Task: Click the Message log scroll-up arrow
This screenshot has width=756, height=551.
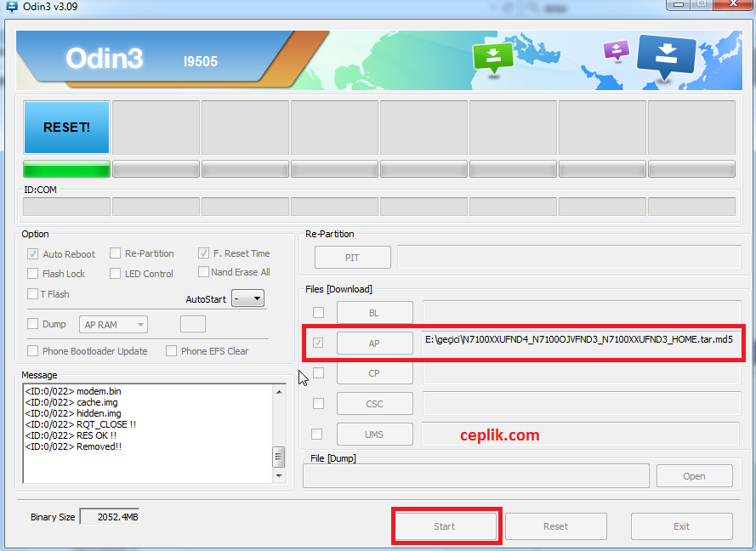Action: [279, 392]
